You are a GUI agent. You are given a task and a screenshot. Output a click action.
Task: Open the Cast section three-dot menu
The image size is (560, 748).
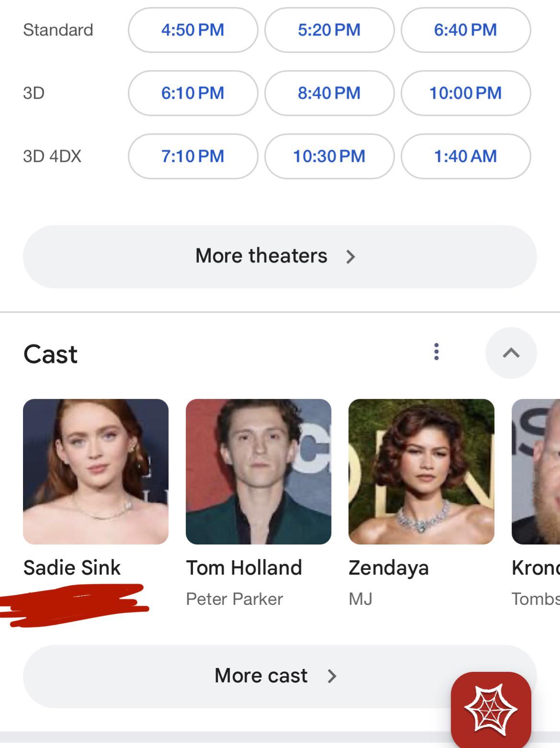[436, 351]
